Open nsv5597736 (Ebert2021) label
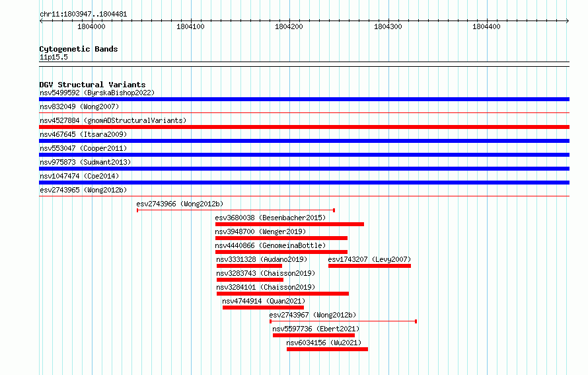 (316, 329)
